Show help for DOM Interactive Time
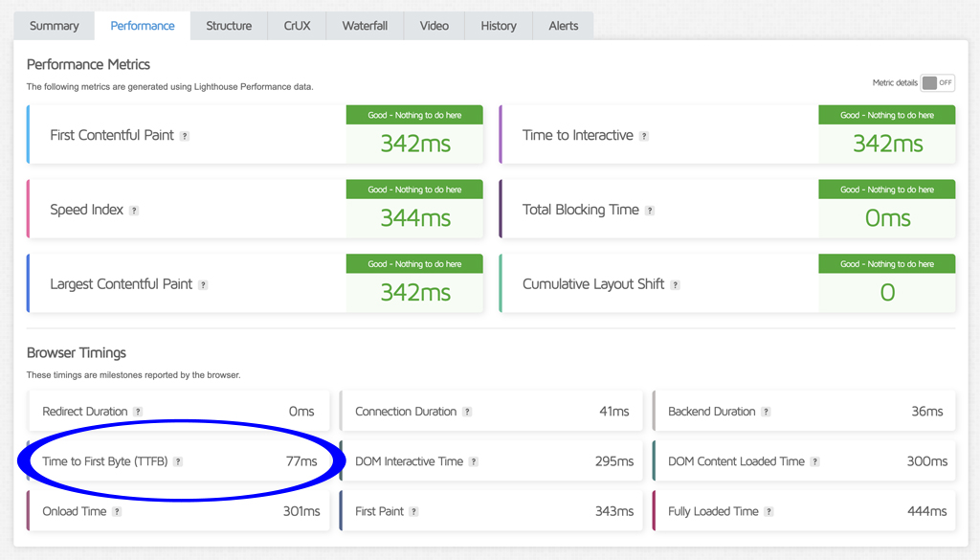Image resolution: width=980 pixels, height=560 pixels. point(474,461)
